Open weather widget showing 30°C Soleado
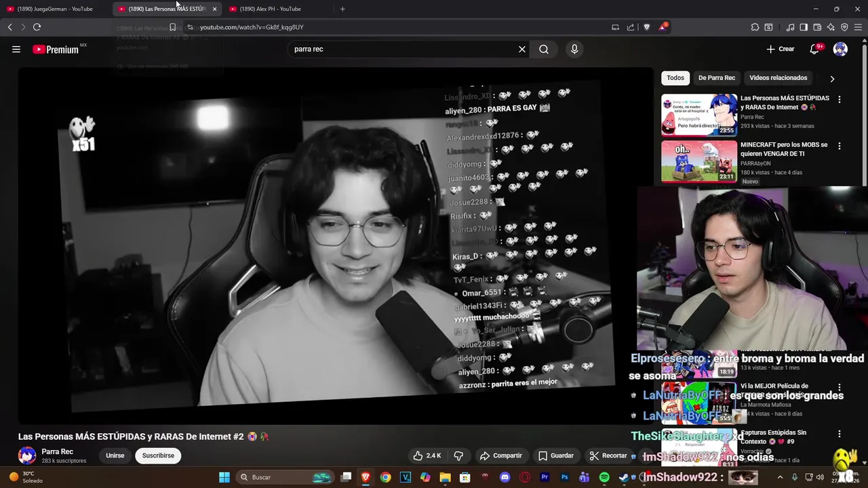 pyautogui.click(x=26, y=477)
